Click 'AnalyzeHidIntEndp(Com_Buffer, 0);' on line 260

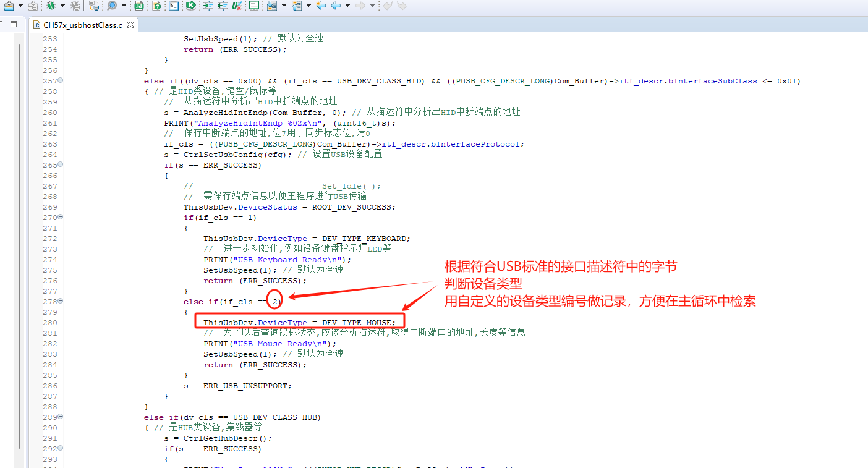(x=263, y=112)
